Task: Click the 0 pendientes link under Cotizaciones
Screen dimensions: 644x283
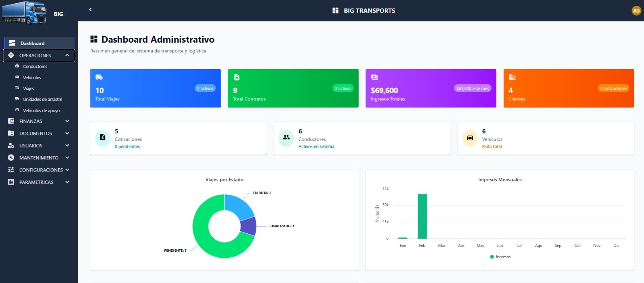Action: point(127,146)
